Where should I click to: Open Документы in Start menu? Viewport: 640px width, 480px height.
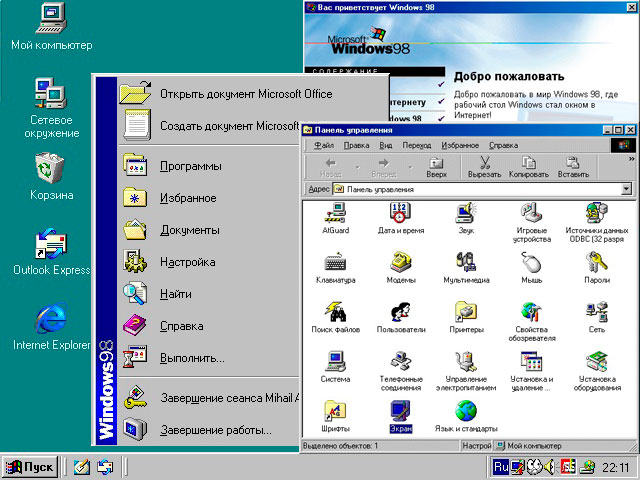pyautogui.click(x=209, y=230)
